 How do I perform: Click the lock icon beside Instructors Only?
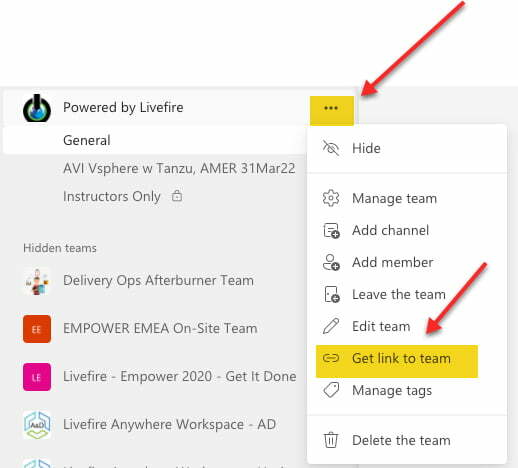[x=177, y=196]
